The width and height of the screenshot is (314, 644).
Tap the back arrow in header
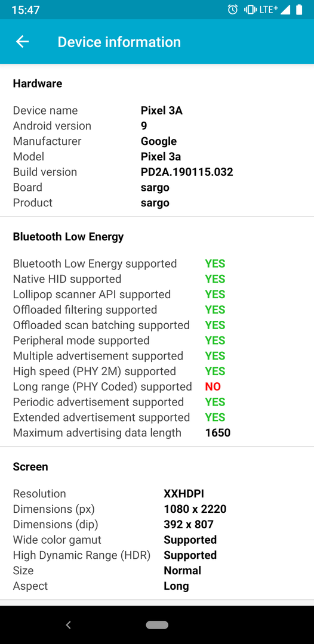(x=22, y=42)
